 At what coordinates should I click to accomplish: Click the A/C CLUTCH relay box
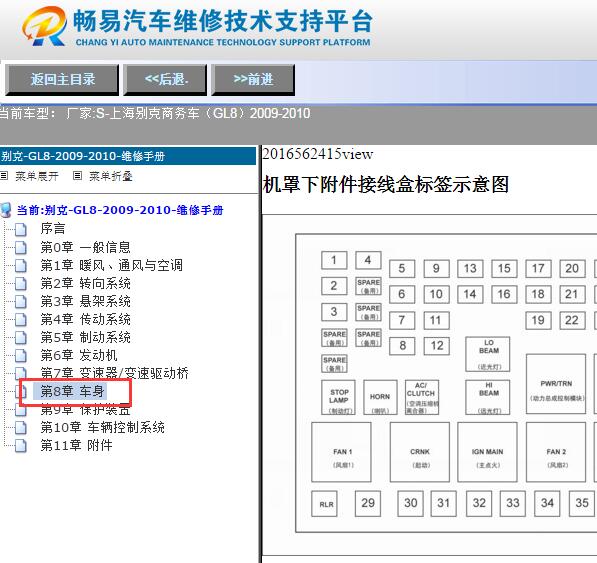point(422,397)
